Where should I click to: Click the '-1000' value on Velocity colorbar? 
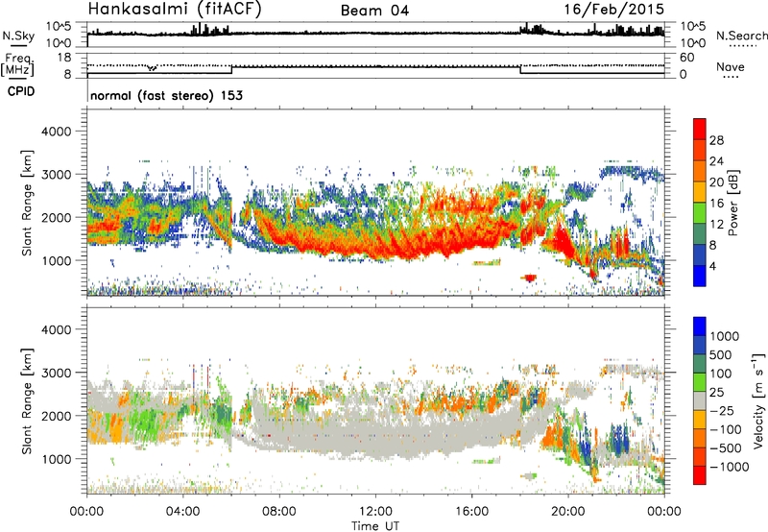729,467
